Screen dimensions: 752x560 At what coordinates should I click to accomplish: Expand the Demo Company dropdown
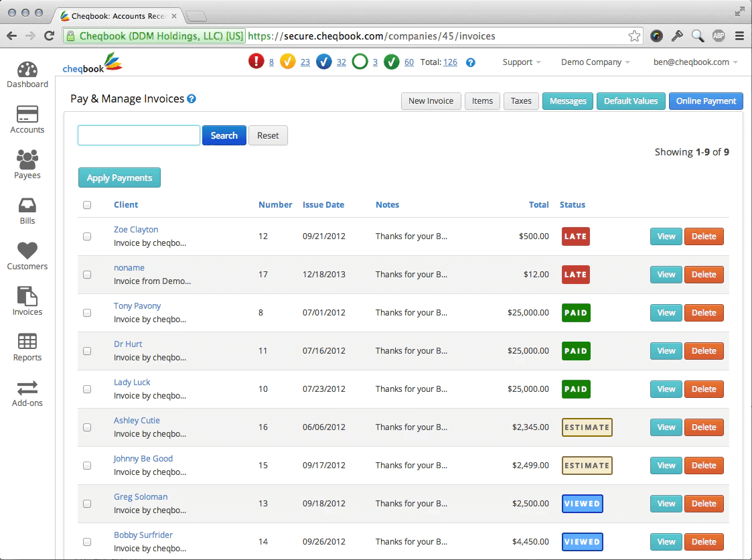coord(595,62)
